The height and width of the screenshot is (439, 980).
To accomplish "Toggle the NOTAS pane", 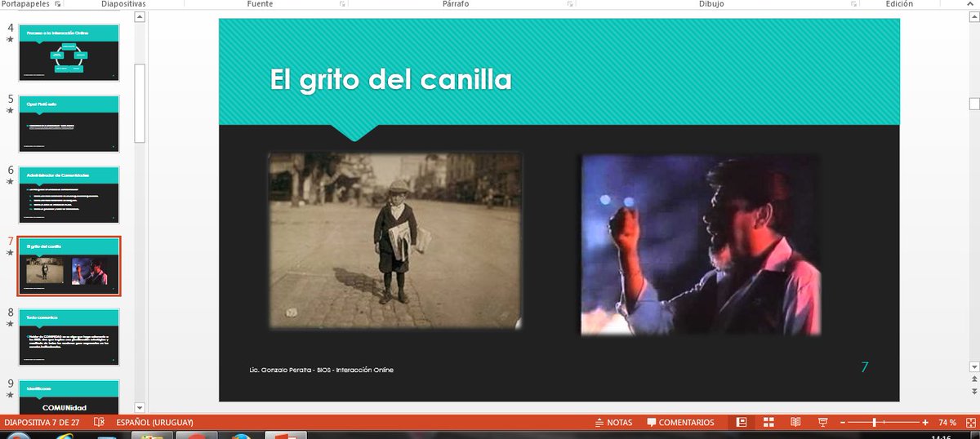I will (613, 423).
